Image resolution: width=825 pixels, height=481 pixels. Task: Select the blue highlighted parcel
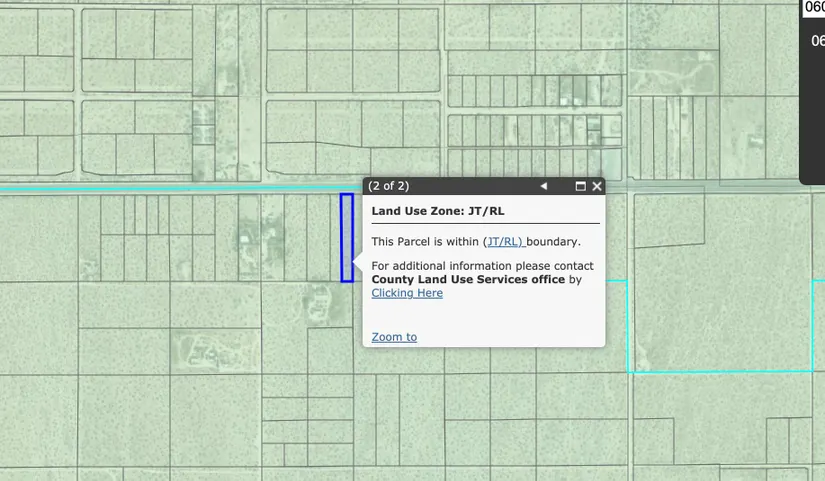click(x=346, y=238)
